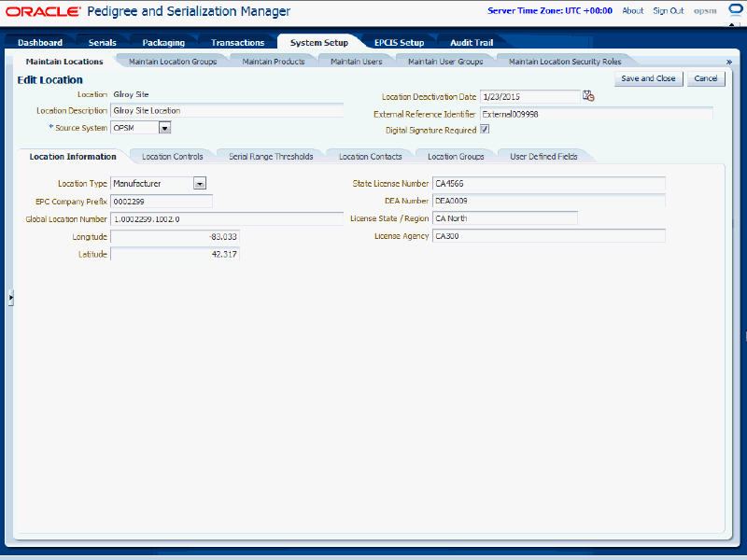Click the Latitude field
The image size is (747, 560).
(x=175, y=254)
